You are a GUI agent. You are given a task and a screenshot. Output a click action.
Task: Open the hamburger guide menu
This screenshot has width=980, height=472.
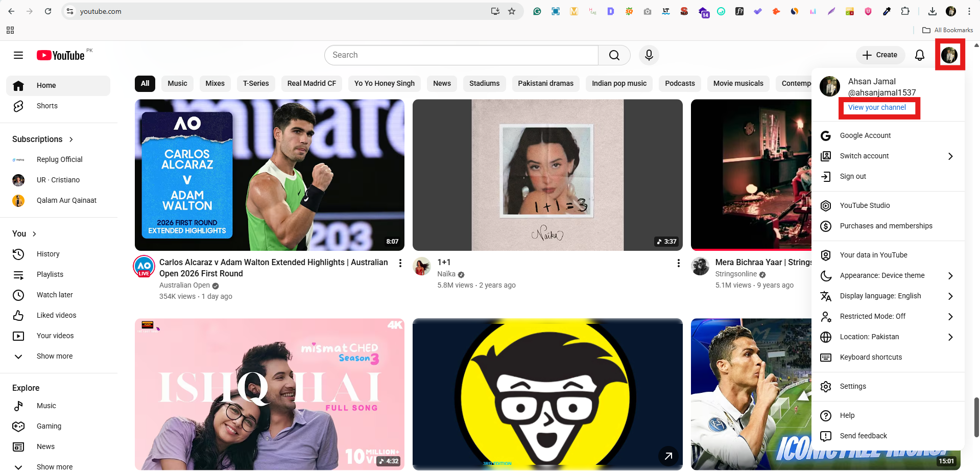18,55
